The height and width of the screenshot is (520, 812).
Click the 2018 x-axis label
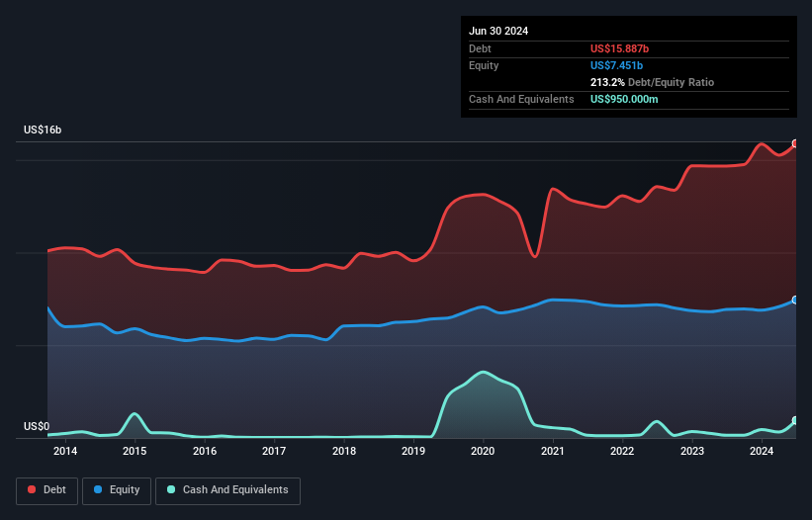click(344, 451)
